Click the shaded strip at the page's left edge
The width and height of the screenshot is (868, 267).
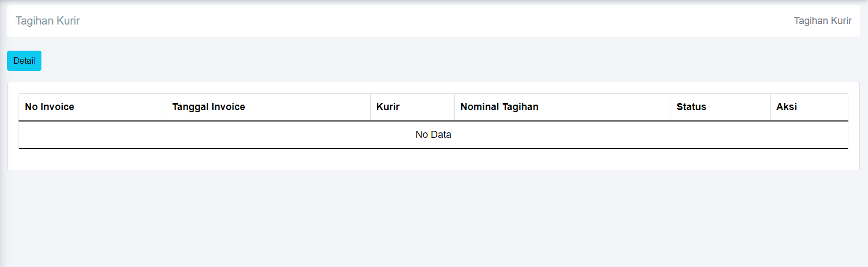(x=2, y=218)
